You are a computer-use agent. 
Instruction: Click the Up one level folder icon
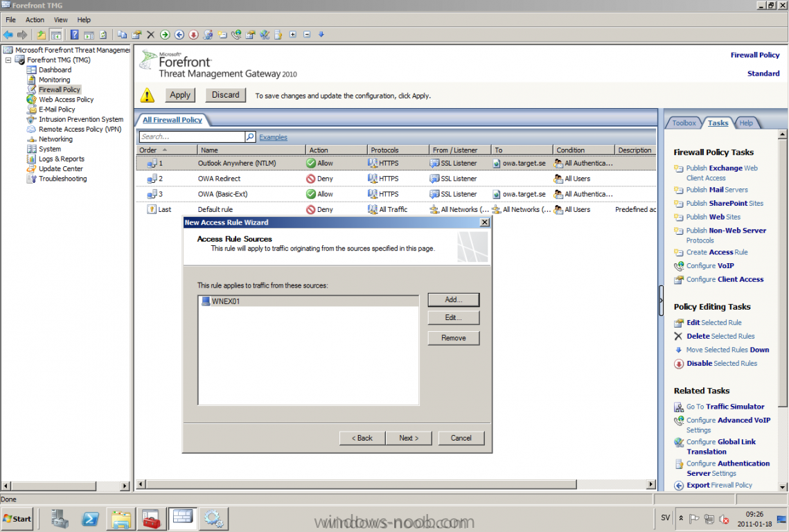point(42,35)
